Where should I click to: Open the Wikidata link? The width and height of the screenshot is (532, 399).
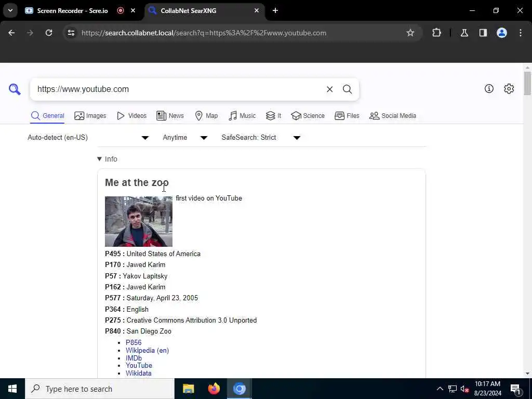tap(138, 373)
